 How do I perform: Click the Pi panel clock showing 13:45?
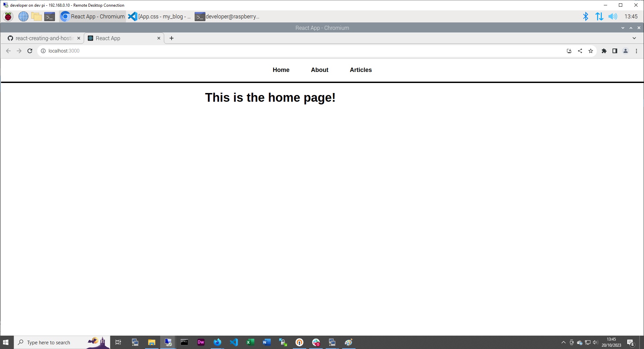point(631,16)
